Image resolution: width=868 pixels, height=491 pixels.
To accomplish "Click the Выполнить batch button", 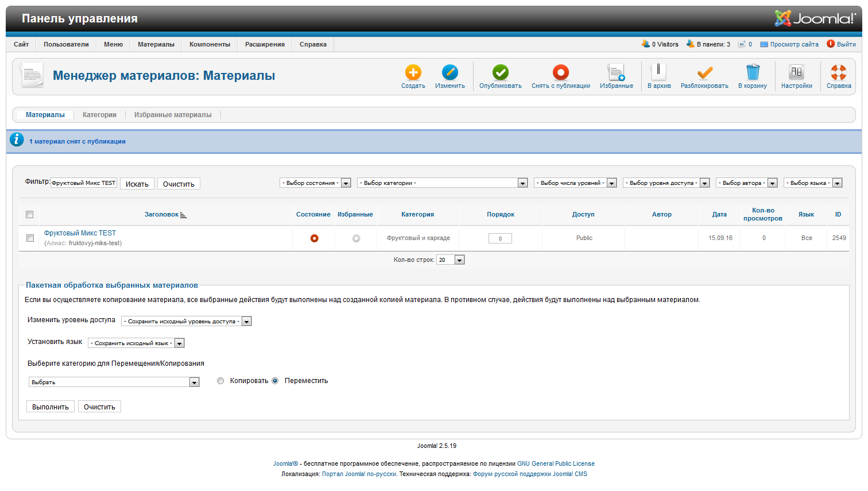I will tap(51, 407).
